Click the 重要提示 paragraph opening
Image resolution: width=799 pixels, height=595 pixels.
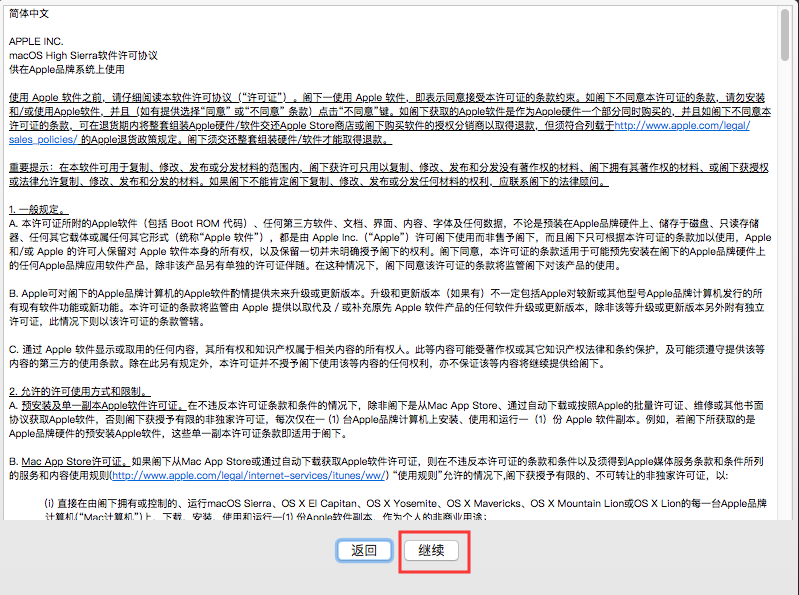tap(34, 168)
